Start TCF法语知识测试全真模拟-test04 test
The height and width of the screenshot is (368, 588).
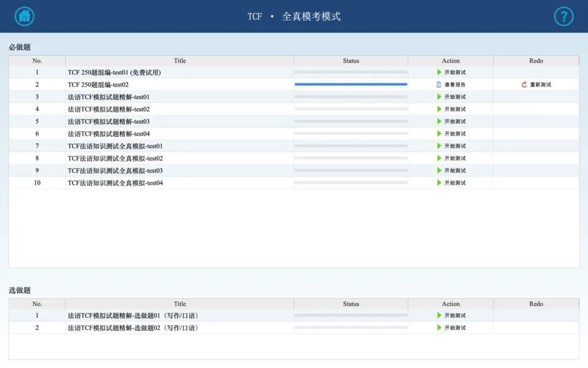(451, 183)
